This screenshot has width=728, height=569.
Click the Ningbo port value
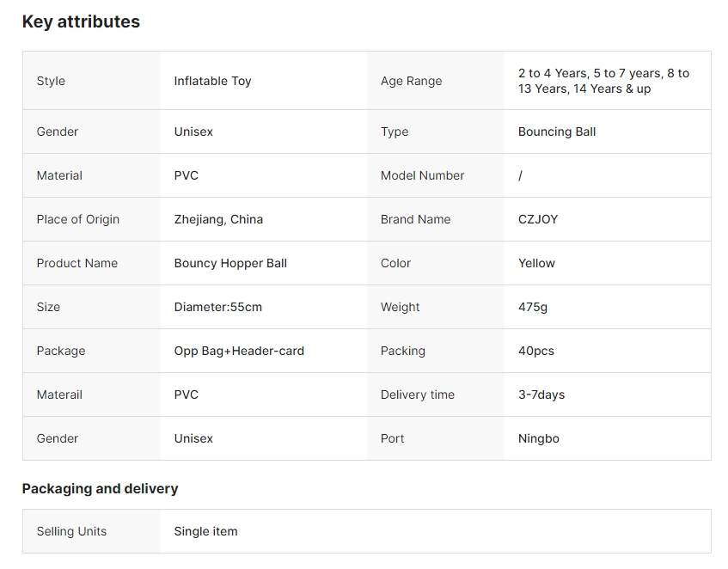538,438
